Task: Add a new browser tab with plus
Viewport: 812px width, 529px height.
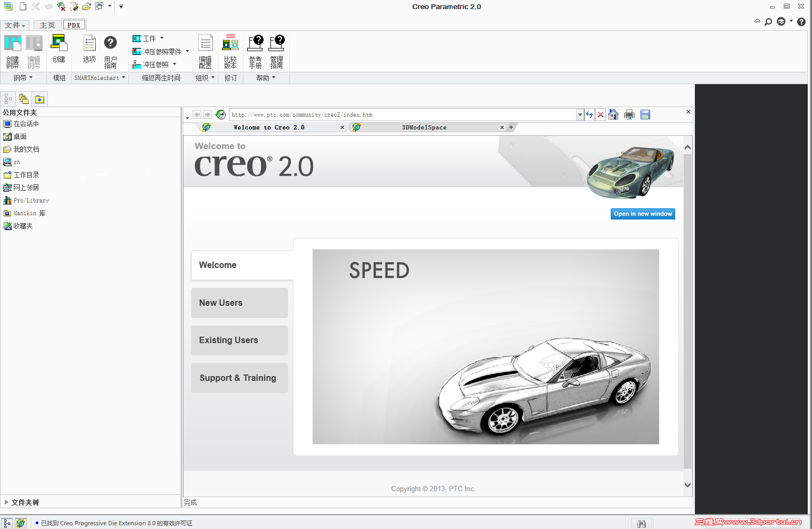Action: [x=511, y=127]
